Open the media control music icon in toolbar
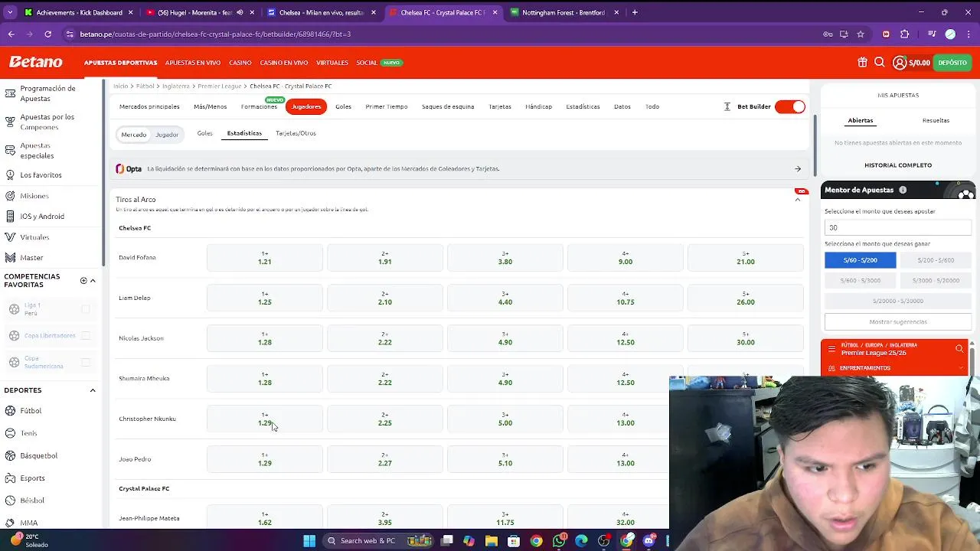 pyautogui.click(x=932, y=34)
